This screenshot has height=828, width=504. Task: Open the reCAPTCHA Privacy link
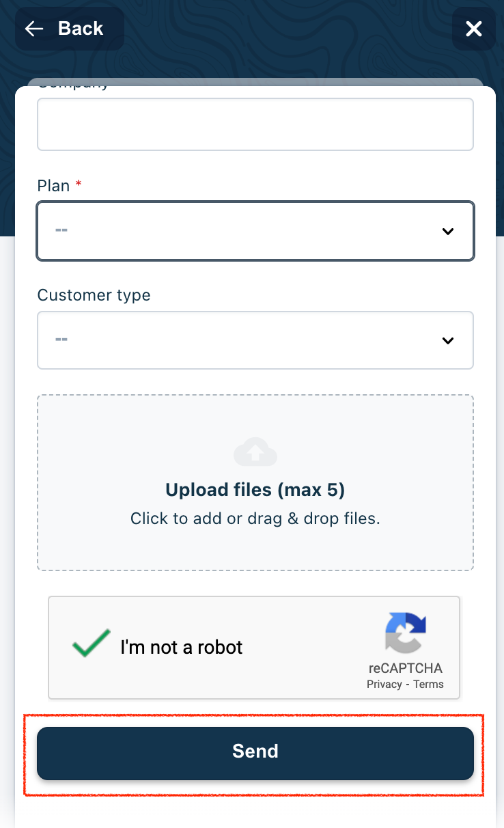pos(384,685)
